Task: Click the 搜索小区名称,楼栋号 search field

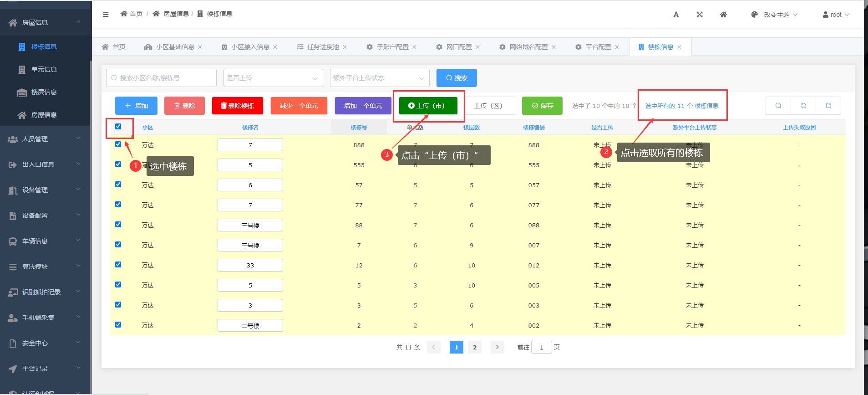Action: 161,78
